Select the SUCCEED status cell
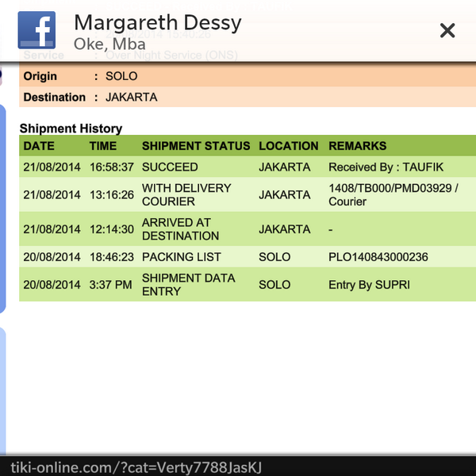Image resolution: width=476 pixels, height=476 pixels. (x=170, y=167)
